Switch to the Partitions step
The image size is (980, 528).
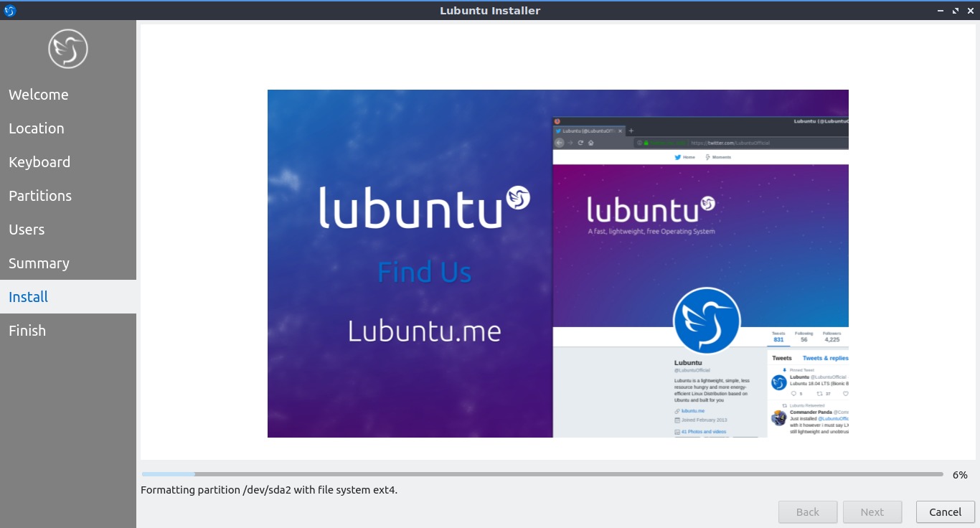click(68, 196)
